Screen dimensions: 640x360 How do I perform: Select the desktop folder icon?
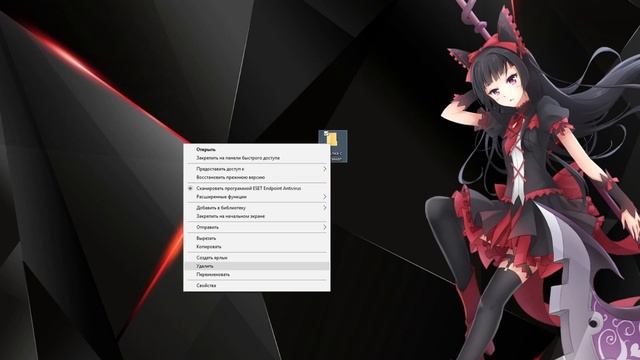coord(333,146)
